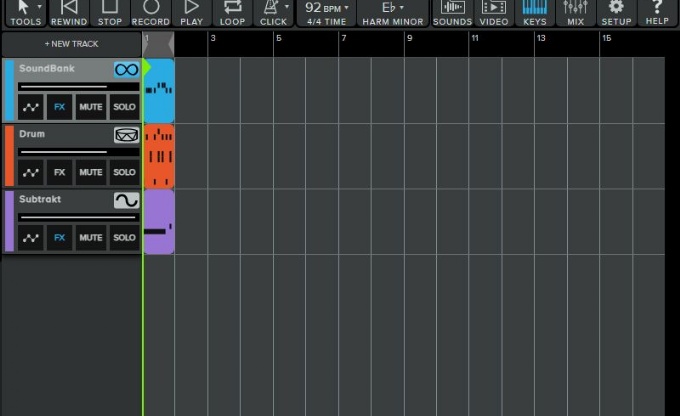The width and height of the screenshot is (680, 416).
Task: Open the Subtrakt synth waveform icon
Action: point(126,201)
